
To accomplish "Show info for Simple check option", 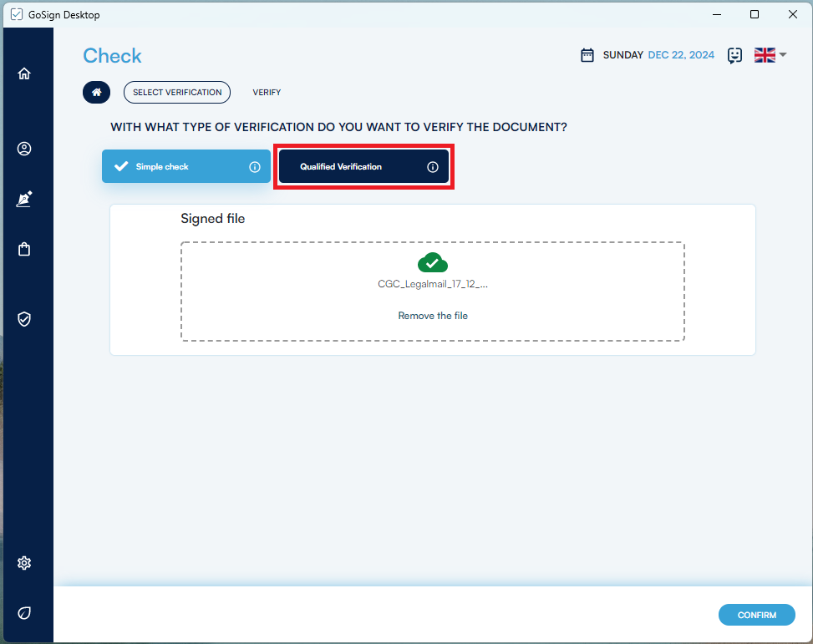I will point(255,167).
